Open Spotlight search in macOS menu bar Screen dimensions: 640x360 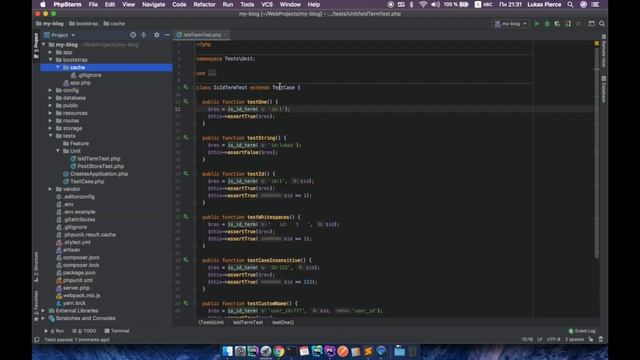[x=570, y=4]
